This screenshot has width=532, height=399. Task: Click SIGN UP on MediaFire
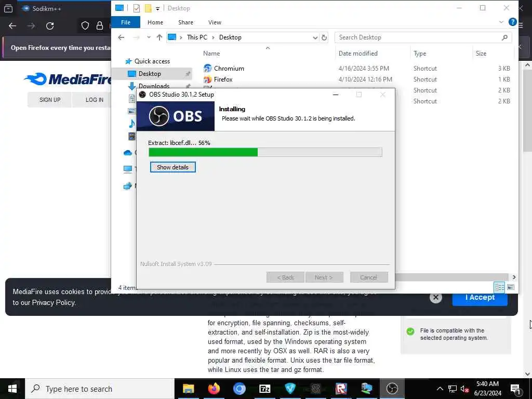[49, 100]
